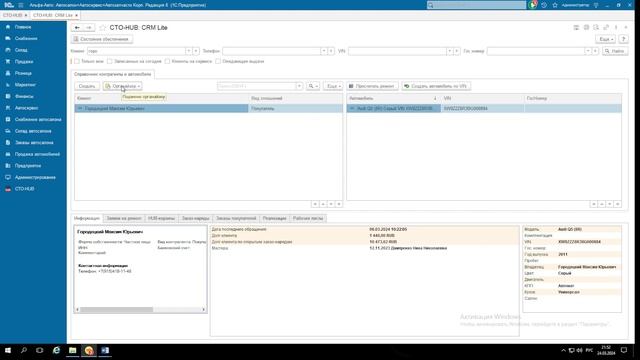Click the repair button left of Создать автомобиль
Image resolution: width=640 pixels, height=360 pixels.
[372, 86]
